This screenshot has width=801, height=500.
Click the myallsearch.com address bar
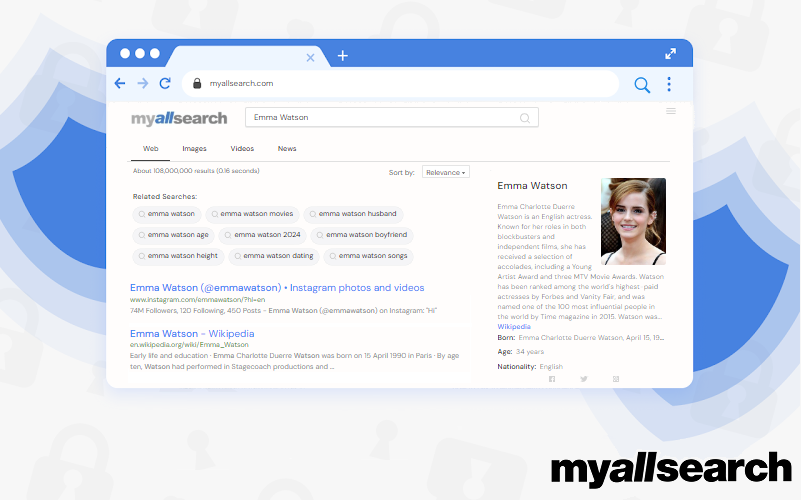click(x=400, y=83)
